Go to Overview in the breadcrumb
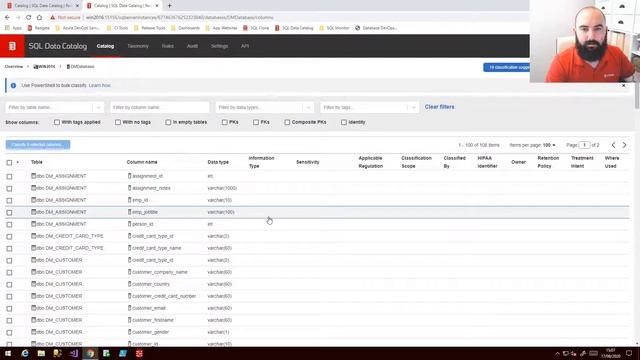Image resolution: width=640 pixels, height=360 pixels. pyautogui.click(x=14, y=67)
